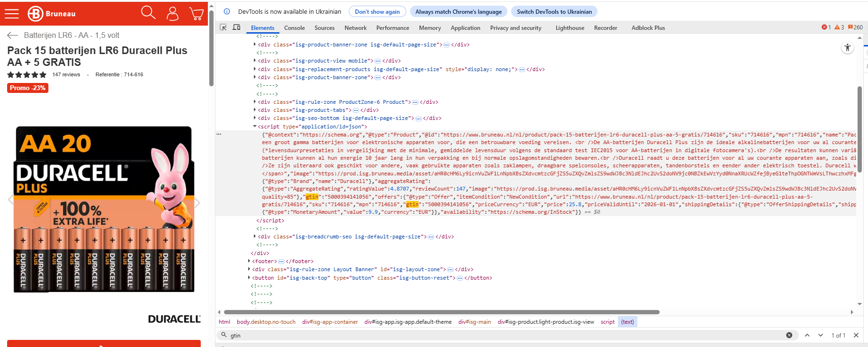Expand isg-rule-zone ProductZone-6 div
This screenshot has width=868, height=347.
(x=255, y=102)
